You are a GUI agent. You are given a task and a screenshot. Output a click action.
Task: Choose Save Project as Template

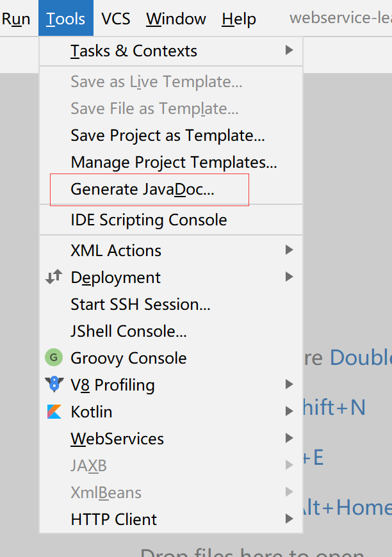pos(168,136)
